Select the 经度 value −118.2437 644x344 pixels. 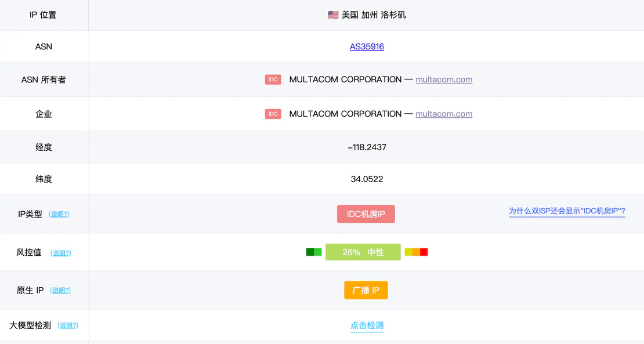pyautogui.click(x=366, y=147)
